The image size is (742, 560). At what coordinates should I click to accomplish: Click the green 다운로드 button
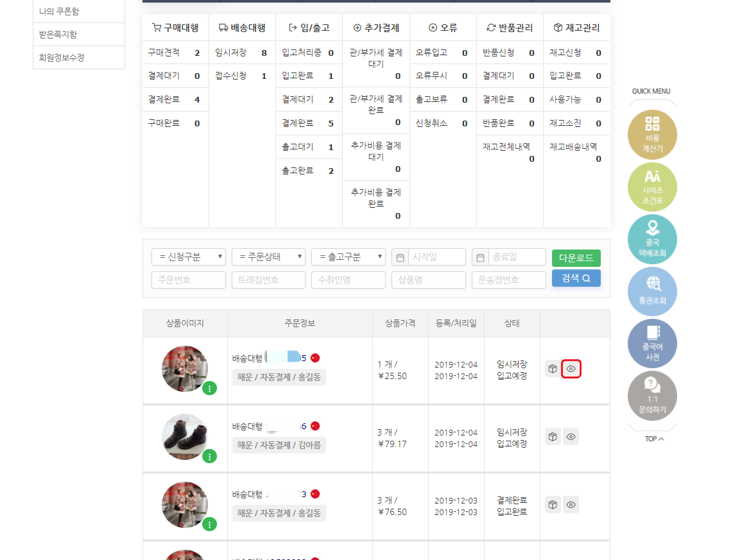coord(576,258)
